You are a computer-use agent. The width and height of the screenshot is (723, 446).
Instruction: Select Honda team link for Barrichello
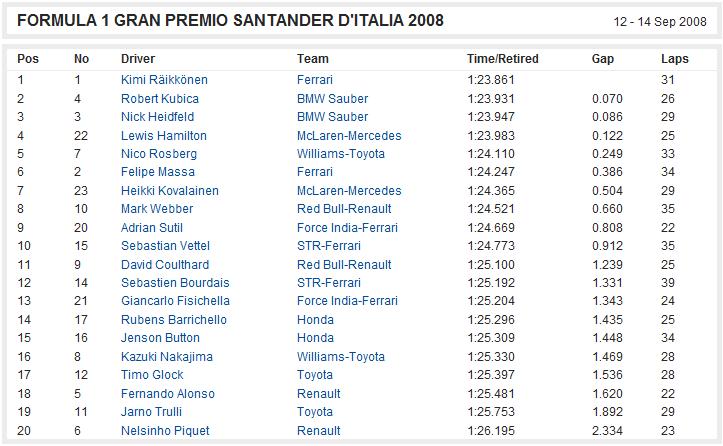(315, 320)
